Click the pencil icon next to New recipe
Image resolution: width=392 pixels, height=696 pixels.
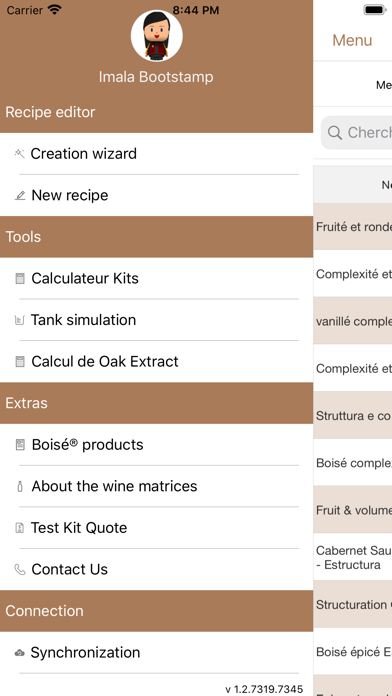point(20,195)
